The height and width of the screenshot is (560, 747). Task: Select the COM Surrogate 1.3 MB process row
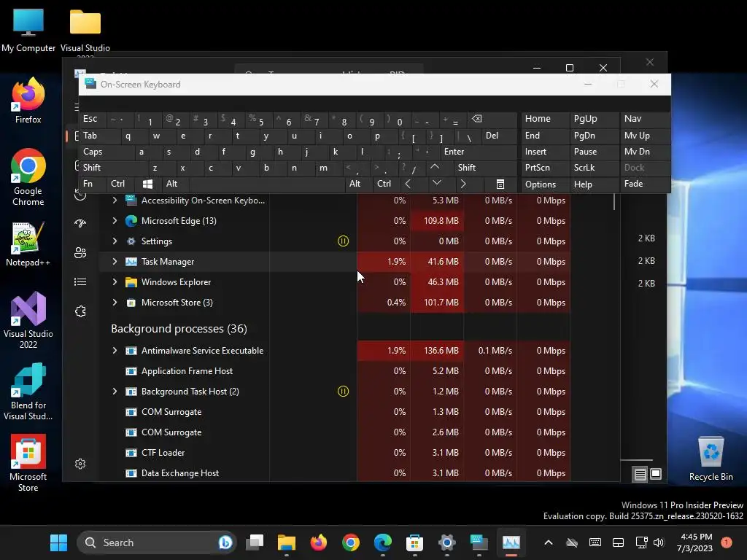(335, 412)
